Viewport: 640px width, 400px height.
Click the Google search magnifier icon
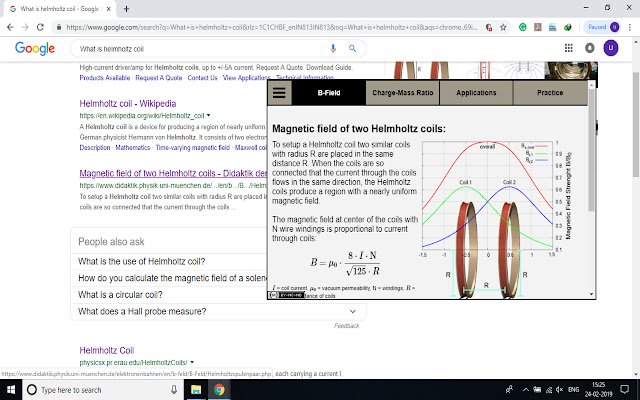(353, 49)
